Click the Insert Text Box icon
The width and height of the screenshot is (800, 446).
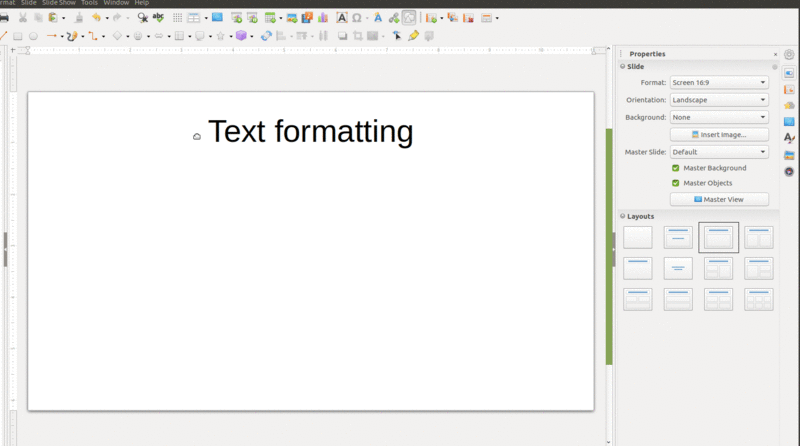pyautogui.click(x=341, y=18)
